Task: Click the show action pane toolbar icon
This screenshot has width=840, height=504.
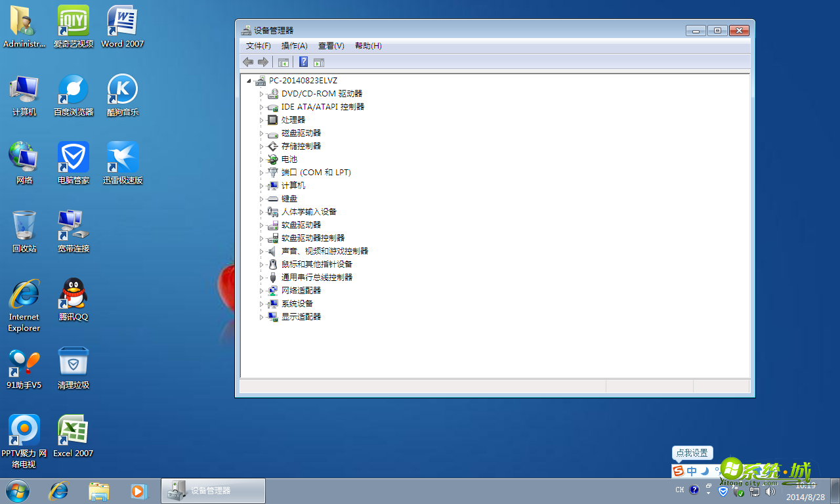Action: point(319,62)
